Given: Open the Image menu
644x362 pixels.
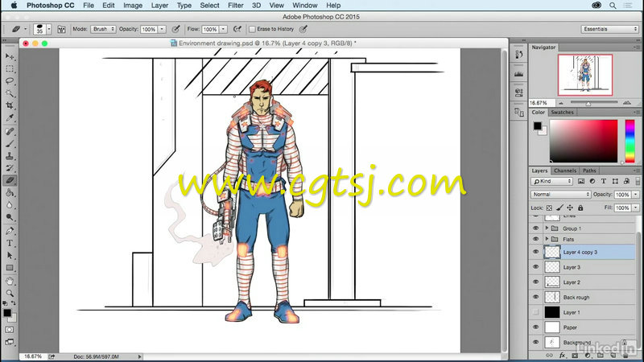Looking at the screenshot, I should [x=133, y=6].
